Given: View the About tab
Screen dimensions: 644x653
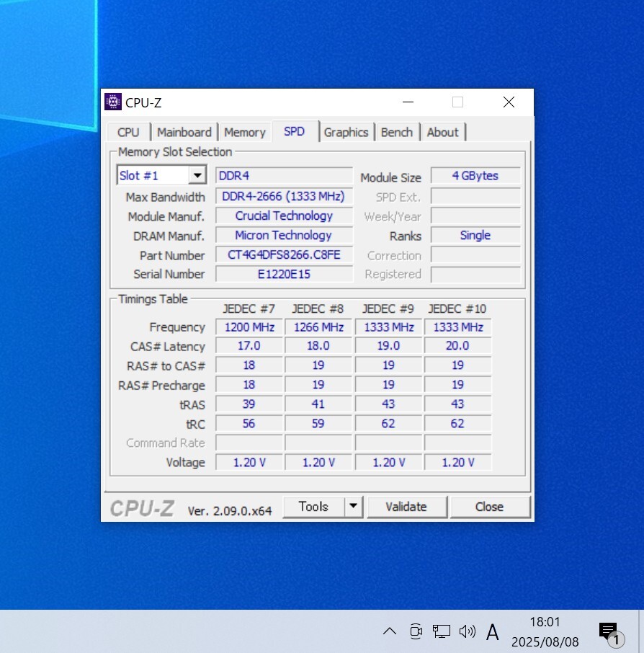Looking at the screenshot, I should pyautogui.click(x=442, y=133).
